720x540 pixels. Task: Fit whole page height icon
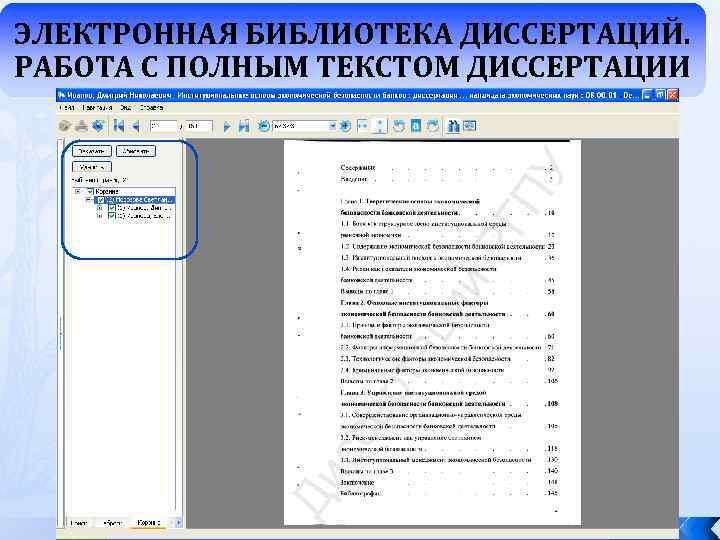(x=380, y=126)
